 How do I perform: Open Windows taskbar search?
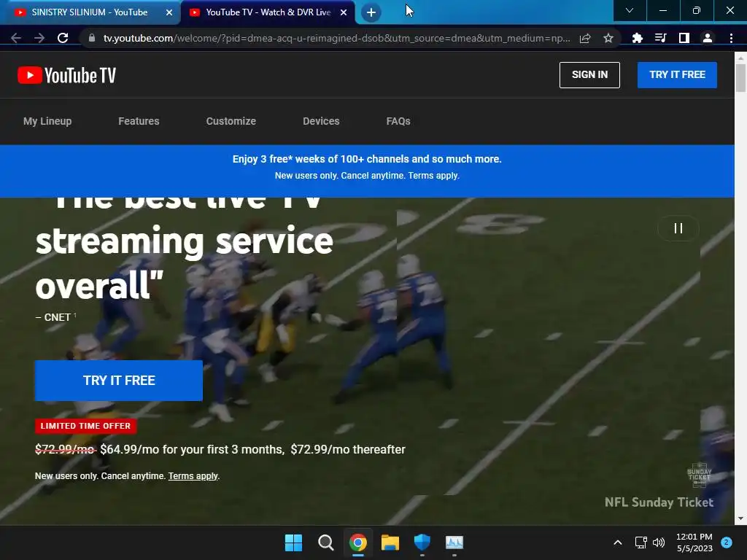coord(326,542)
